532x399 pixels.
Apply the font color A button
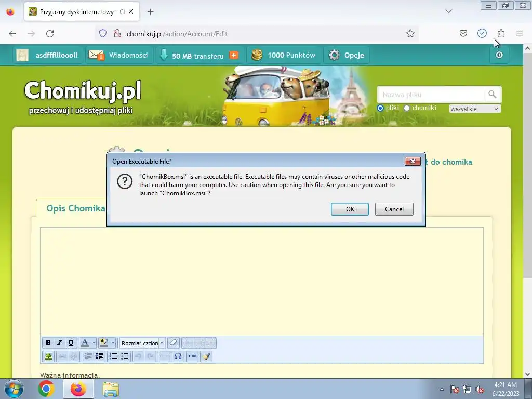point(85,343)
